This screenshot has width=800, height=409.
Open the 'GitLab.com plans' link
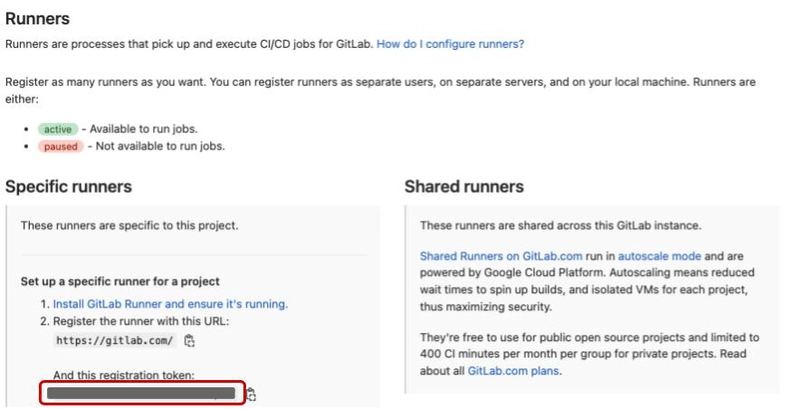513,371
